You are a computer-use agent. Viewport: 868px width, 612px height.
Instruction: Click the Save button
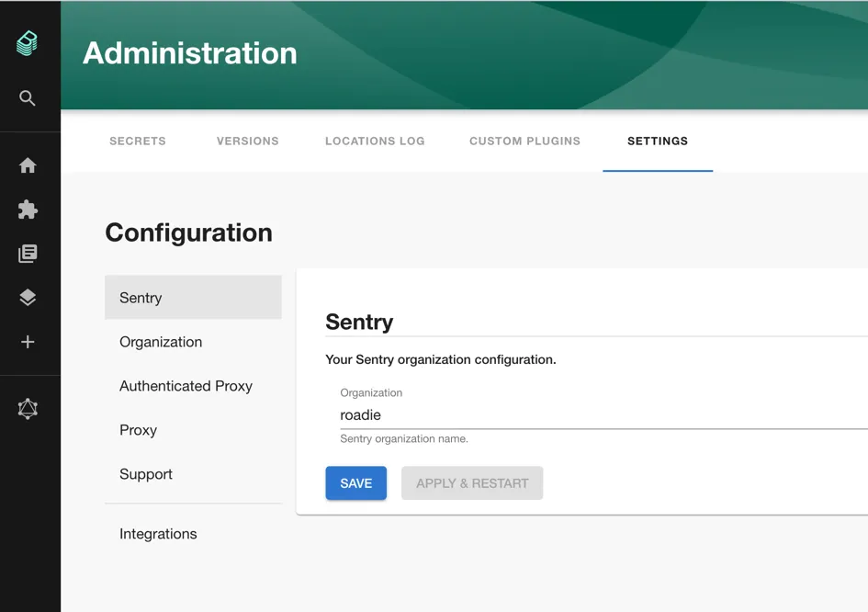point(355,482)
